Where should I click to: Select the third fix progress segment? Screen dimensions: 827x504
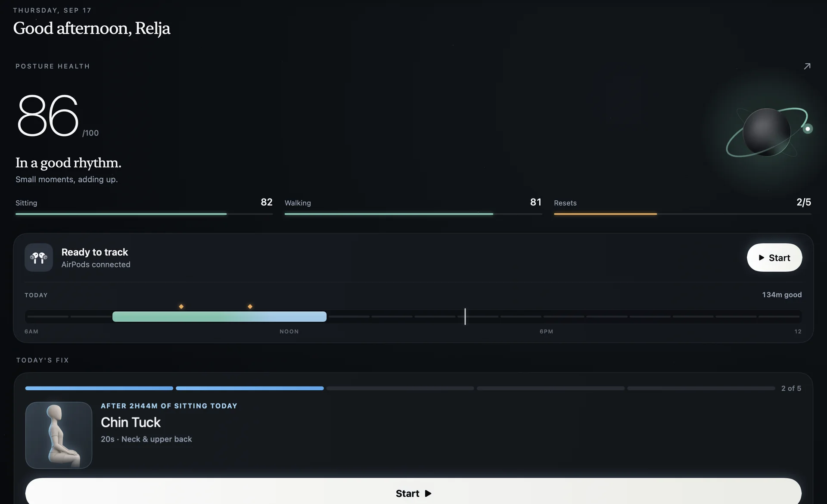(x=400, y=388)
